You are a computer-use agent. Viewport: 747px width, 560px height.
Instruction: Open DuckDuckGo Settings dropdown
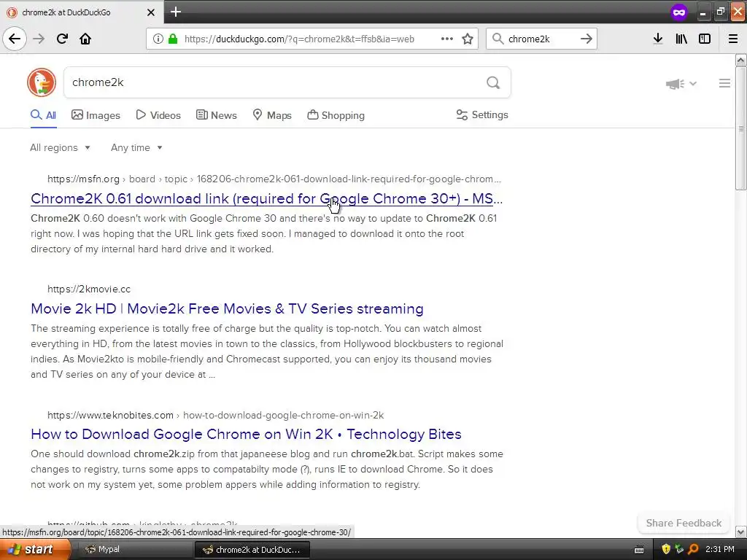[482, 114]
